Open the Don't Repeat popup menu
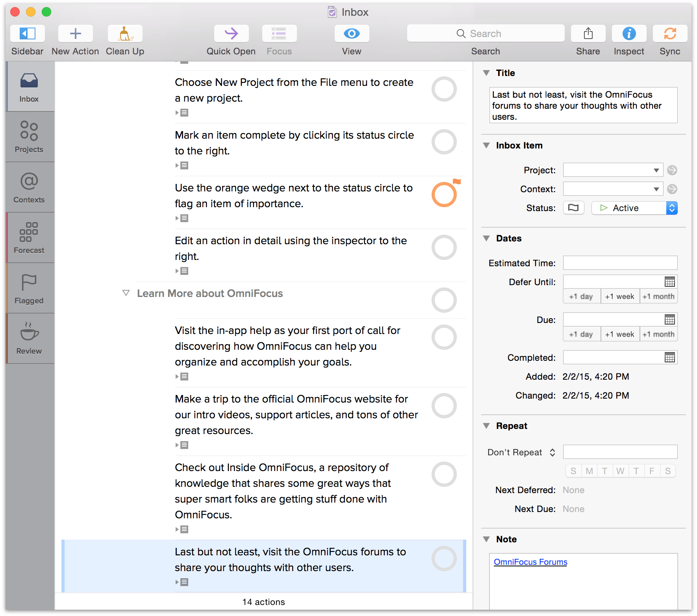 tap(521, 452)
